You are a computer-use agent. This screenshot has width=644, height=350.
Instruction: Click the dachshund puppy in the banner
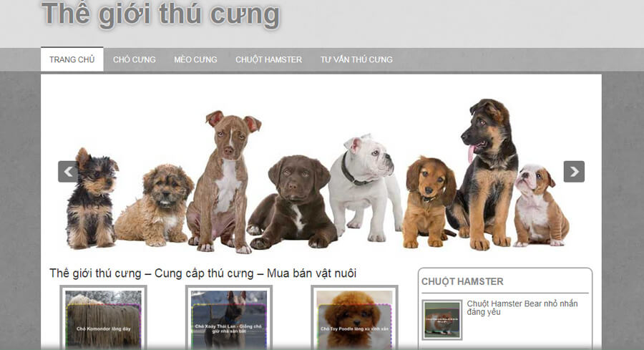(427, 201)
